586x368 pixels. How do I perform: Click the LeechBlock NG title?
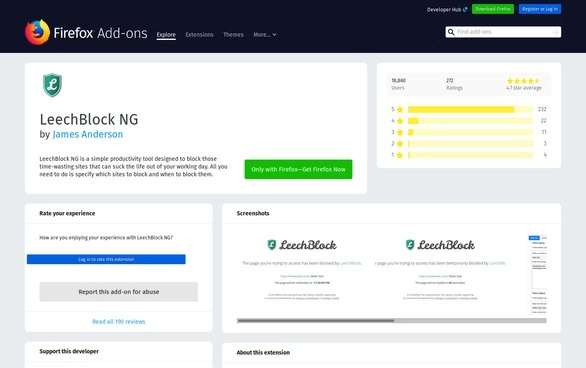89,120
